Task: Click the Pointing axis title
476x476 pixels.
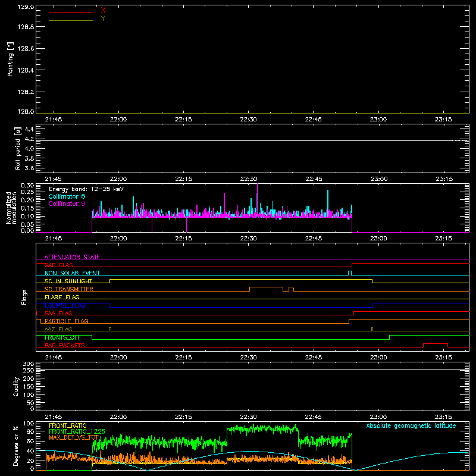Action: tap(10, 59)
